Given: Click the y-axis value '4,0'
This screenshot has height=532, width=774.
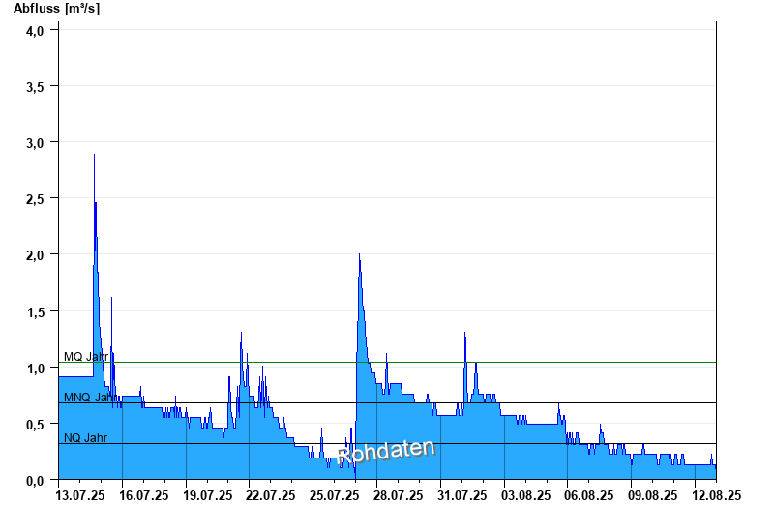Looking at the screenshot, I should (x=35, y=31).
